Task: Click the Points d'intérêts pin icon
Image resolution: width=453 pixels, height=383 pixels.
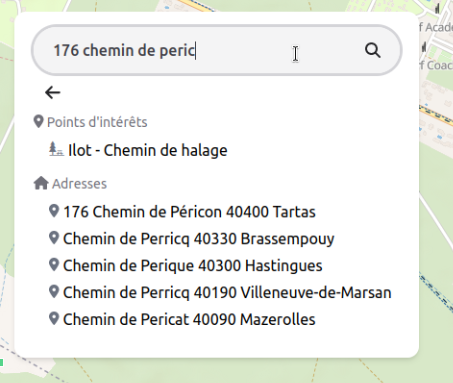Action: [39, 122]
